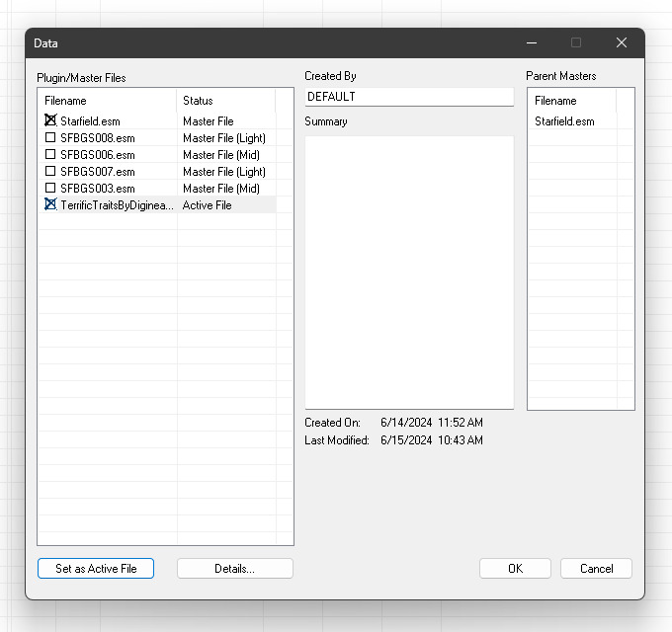Select the SFBGS003.esm filename
The width and height of the screenshot is (672, 632).
(98, 189)
